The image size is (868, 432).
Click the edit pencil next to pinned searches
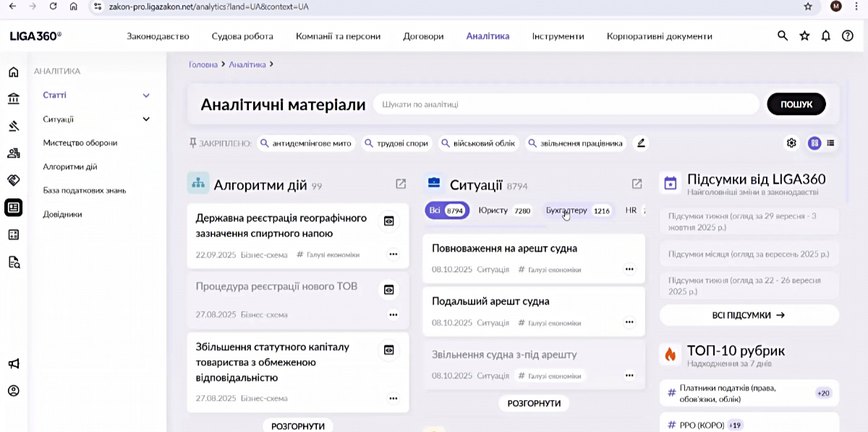pyautogui.click(x=640, y=143)
